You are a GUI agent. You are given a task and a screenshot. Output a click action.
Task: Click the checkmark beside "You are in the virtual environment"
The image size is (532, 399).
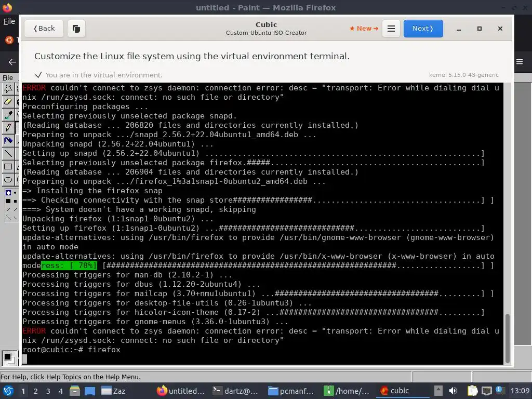coord(38,75)
